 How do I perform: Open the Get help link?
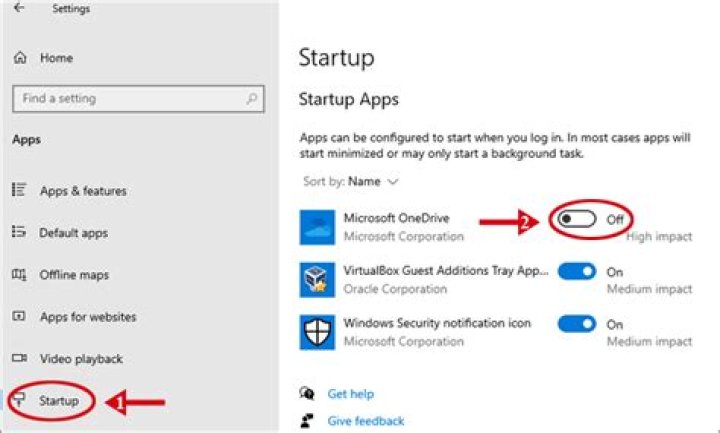(x=350, y=394)
